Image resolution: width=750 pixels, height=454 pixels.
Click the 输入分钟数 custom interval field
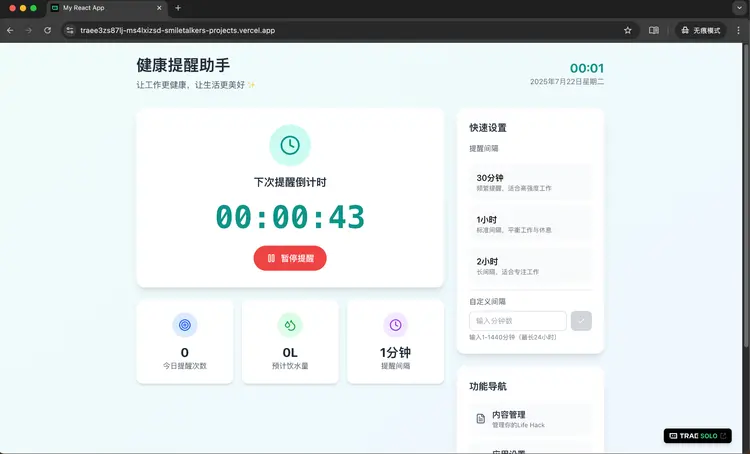(x=517, y=321)
